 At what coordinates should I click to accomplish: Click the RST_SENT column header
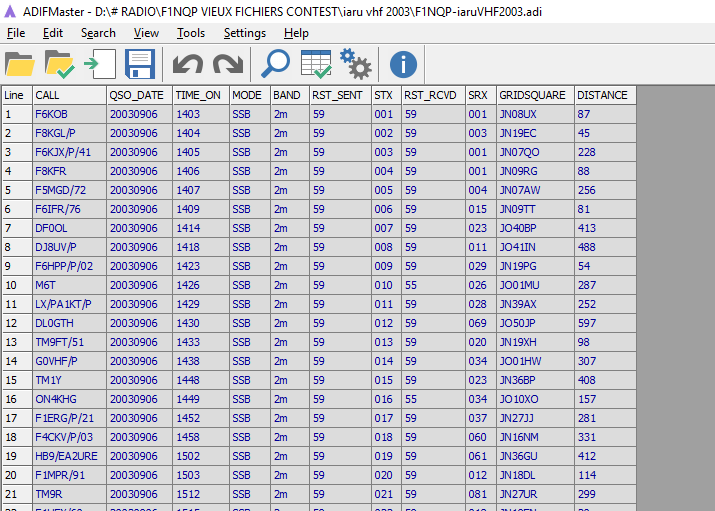tap(340, 95)
